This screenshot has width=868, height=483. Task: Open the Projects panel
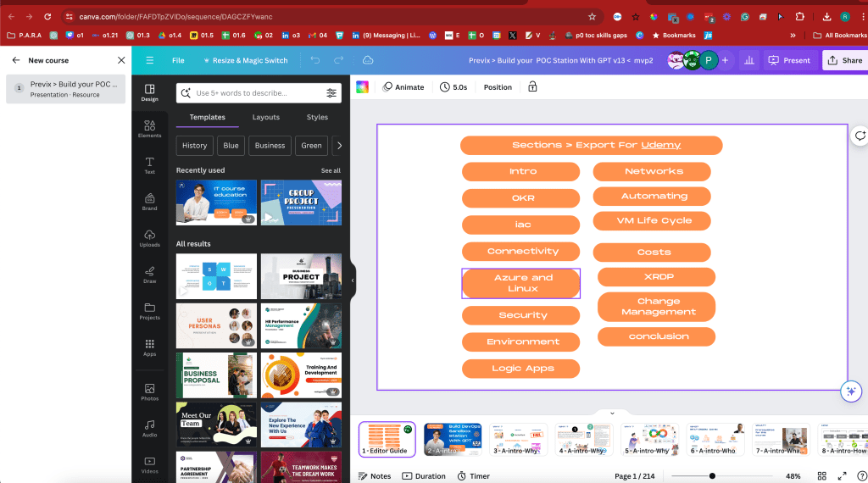[x=149, y=312]
